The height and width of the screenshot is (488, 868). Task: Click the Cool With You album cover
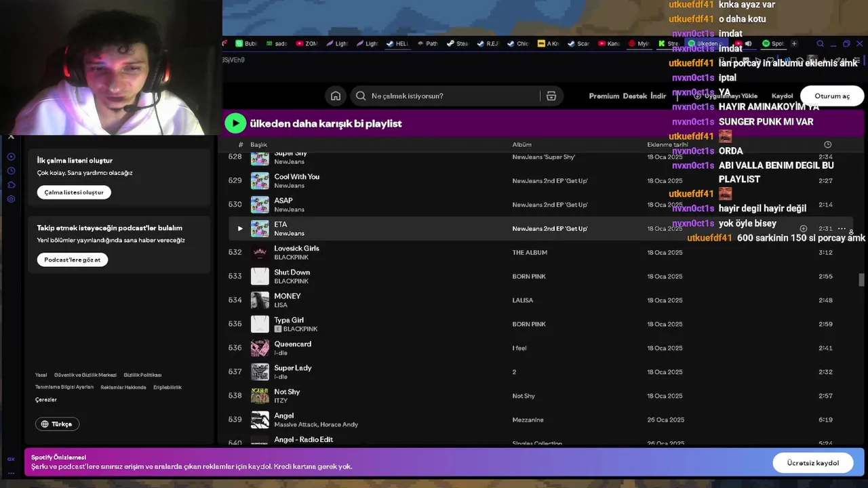(x=260, y=181)
